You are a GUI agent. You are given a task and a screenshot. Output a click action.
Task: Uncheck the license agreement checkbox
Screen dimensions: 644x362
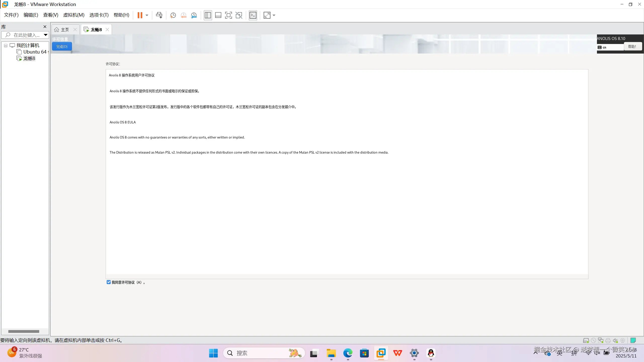(x=109, y=282)
